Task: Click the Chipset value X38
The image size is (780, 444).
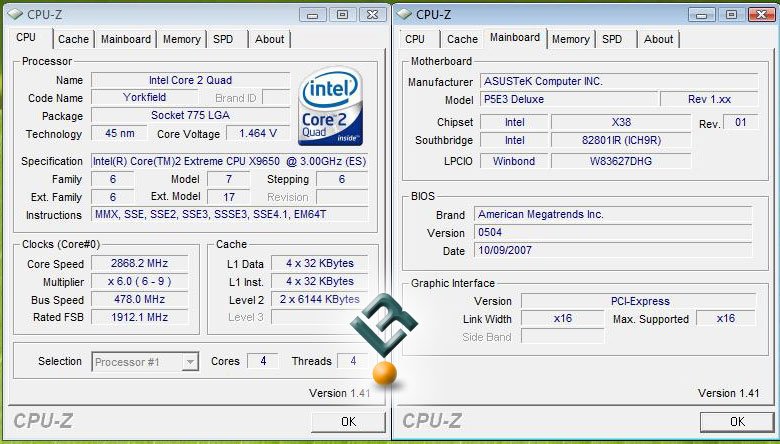Action: pyautogui.click(x=621, y=122)
